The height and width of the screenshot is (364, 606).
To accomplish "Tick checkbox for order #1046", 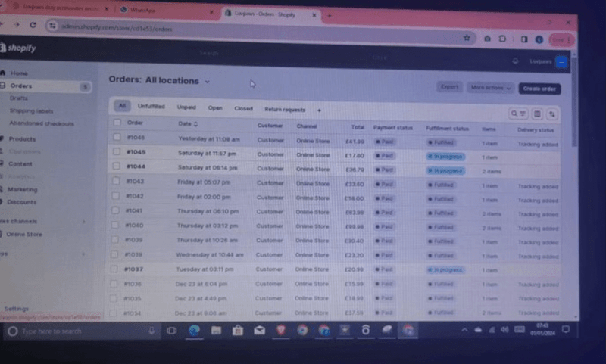I will click(117, 137).
